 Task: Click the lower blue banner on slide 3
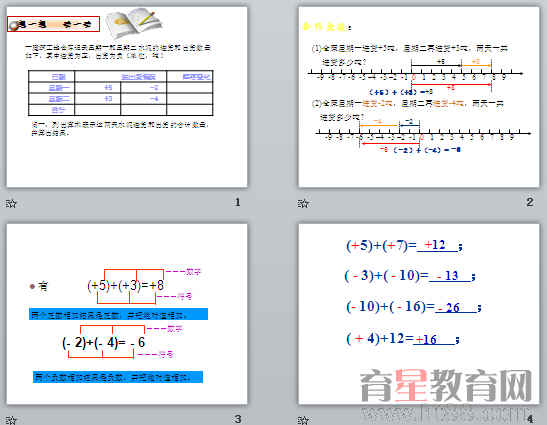(x=118, y=377)
